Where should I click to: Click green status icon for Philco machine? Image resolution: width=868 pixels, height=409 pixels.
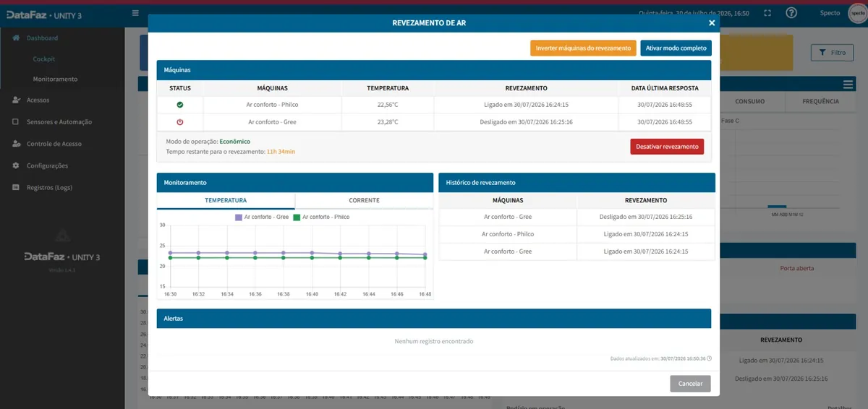180,105
